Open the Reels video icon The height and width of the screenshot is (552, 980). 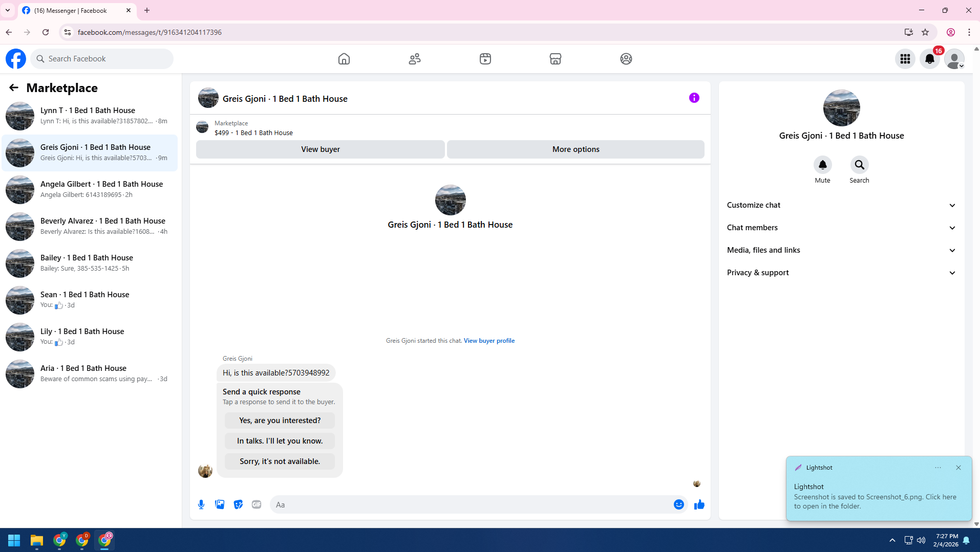[x=485, y=59]
